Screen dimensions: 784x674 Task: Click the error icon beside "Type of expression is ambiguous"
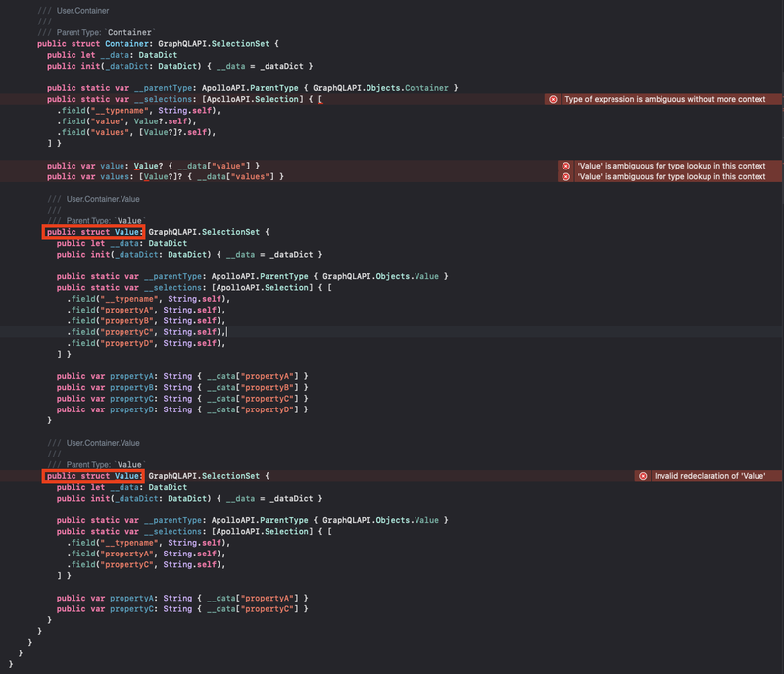tap(553, 99)
